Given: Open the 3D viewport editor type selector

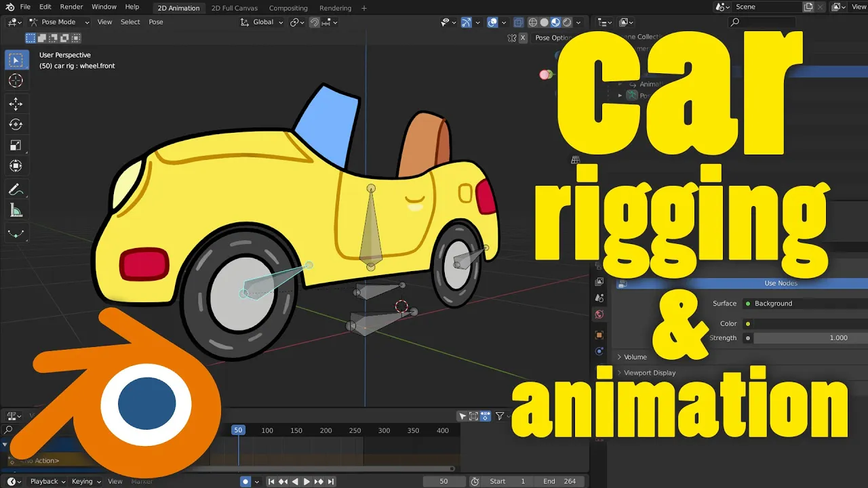Looking at the screenshot, I should [15, 22].
